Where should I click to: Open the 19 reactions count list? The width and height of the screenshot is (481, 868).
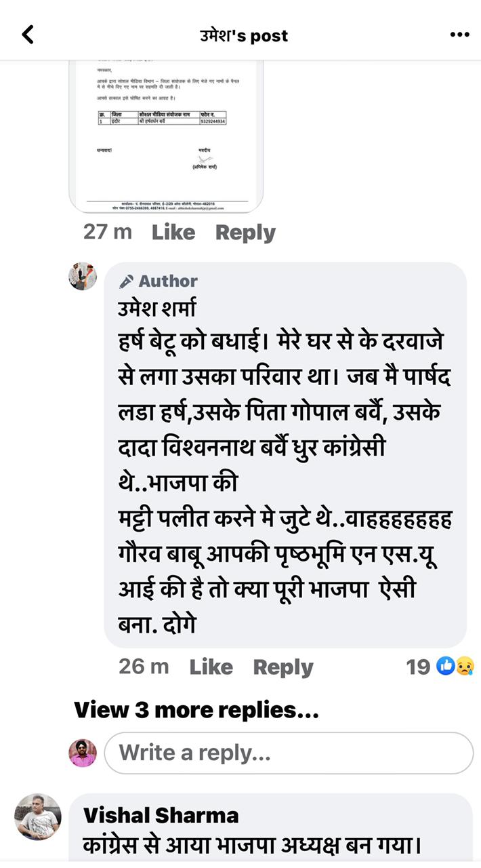point(418,667)
